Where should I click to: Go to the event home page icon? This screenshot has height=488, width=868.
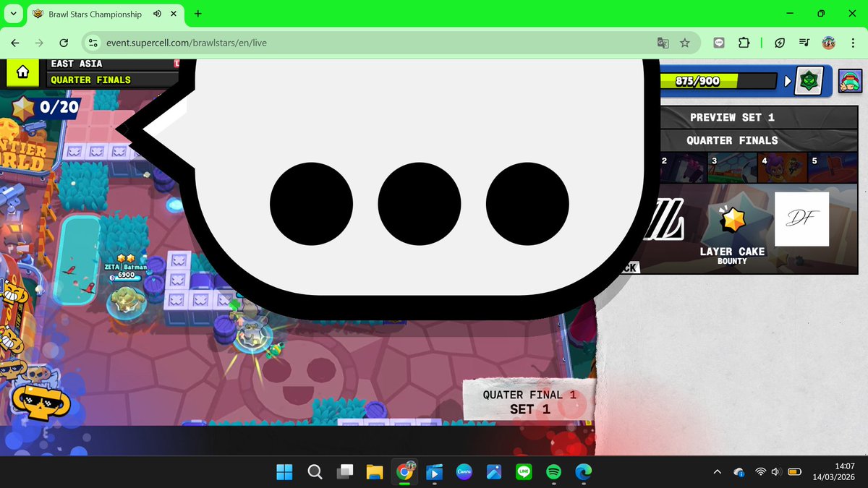point(22,72)
